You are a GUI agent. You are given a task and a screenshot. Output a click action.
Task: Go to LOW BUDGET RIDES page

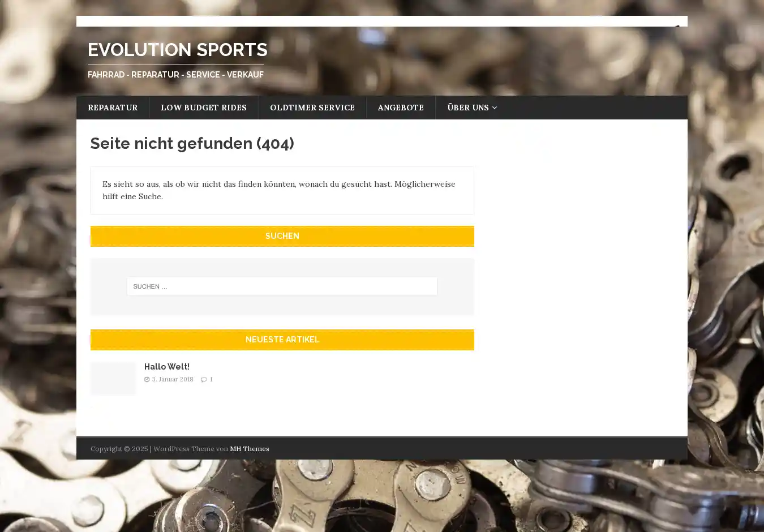[204, 108]
